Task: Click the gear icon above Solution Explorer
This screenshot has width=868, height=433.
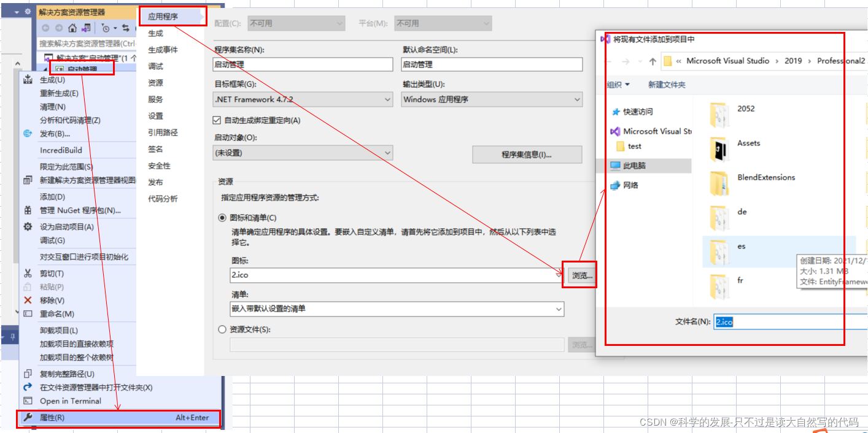Action: click(x=27, y=12)
